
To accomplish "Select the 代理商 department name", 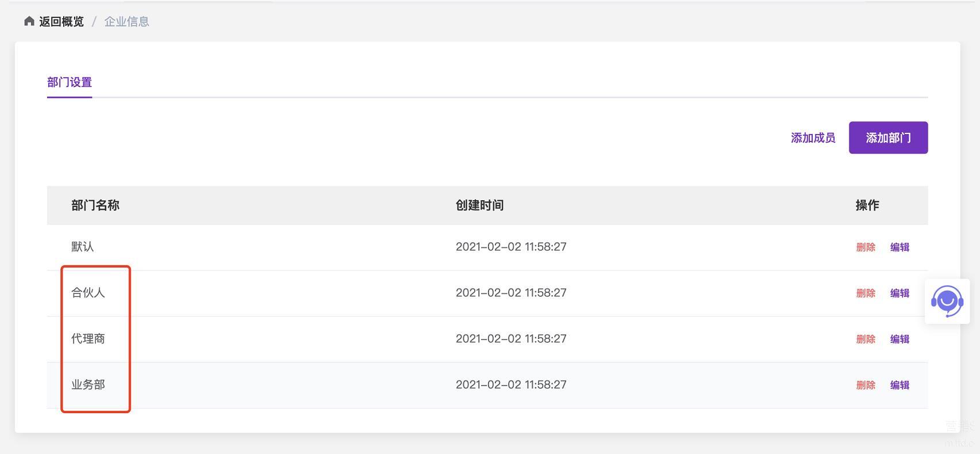I will tap(88, 339).
